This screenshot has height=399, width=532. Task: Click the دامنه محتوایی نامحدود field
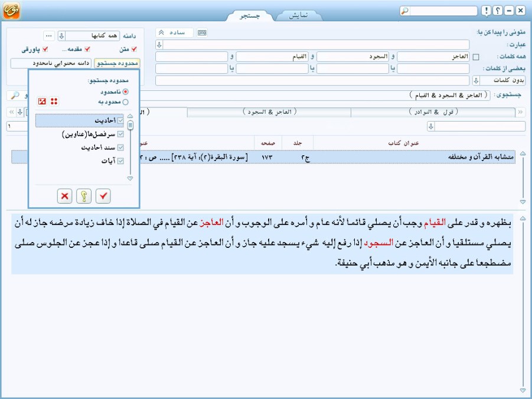coord(51,63)
